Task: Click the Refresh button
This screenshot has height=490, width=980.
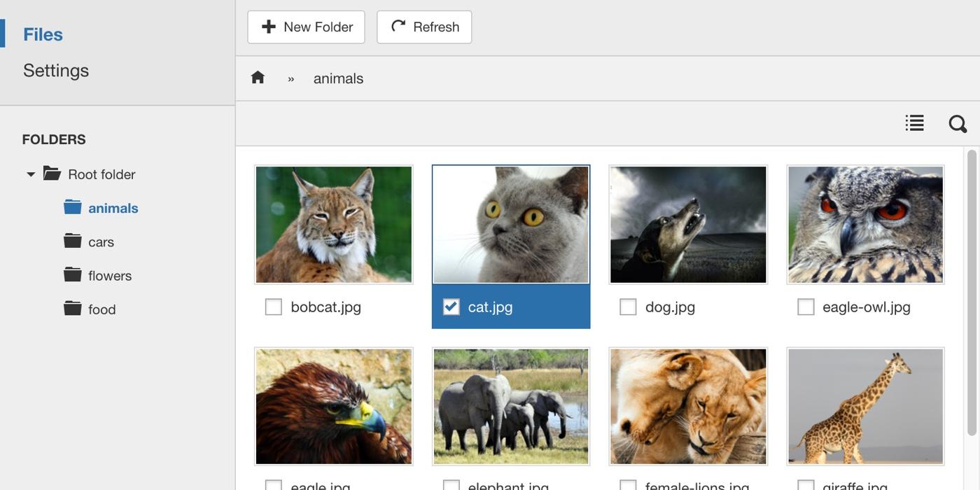Action: (x=424, y=27)
